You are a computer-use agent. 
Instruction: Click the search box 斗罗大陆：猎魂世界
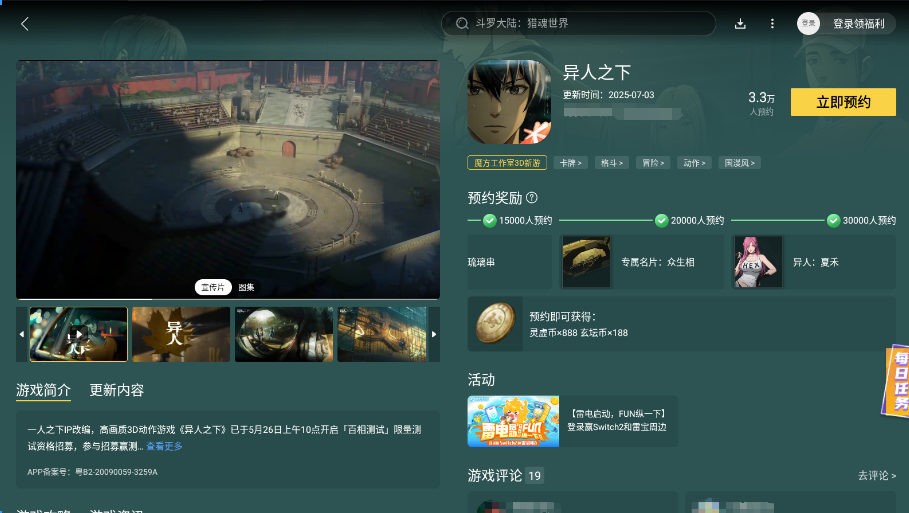[x=578, y=24]
